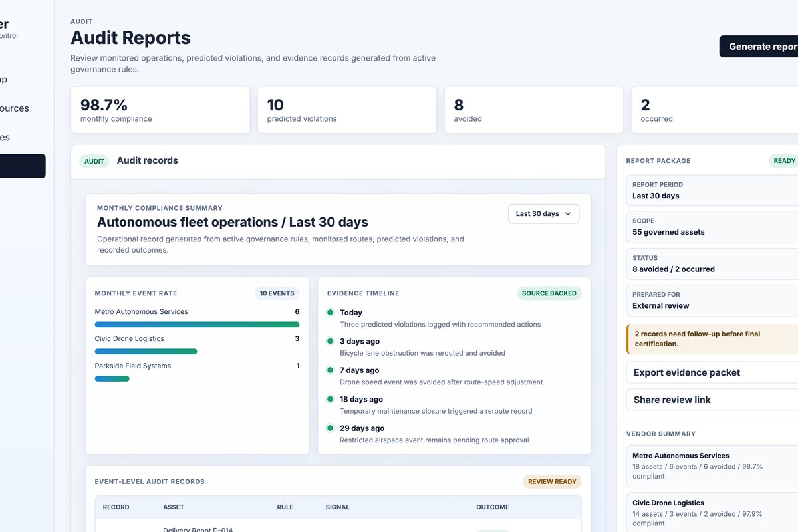Click the 7 days ago timeline dot
The width and height of the screenshot is (798, 532).
[x=330, y=370]
